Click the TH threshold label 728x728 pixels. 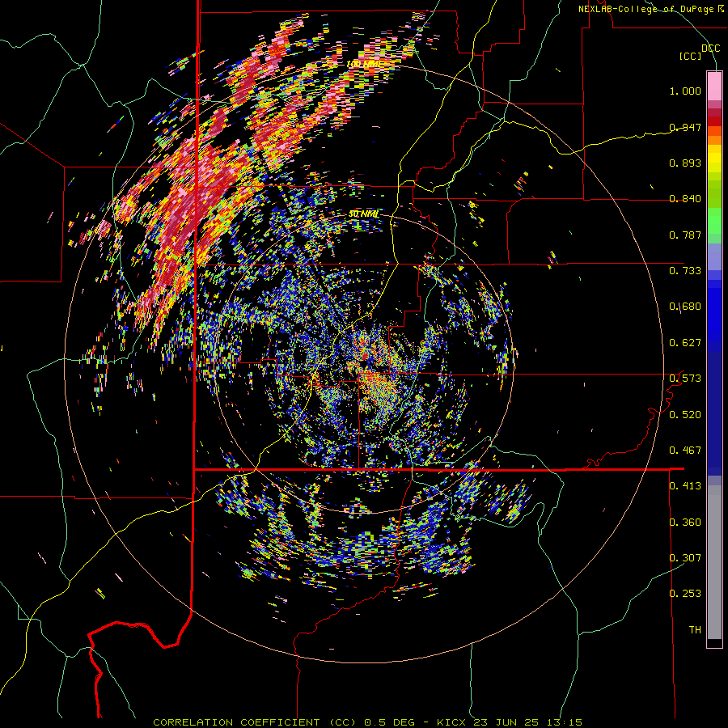695,630
